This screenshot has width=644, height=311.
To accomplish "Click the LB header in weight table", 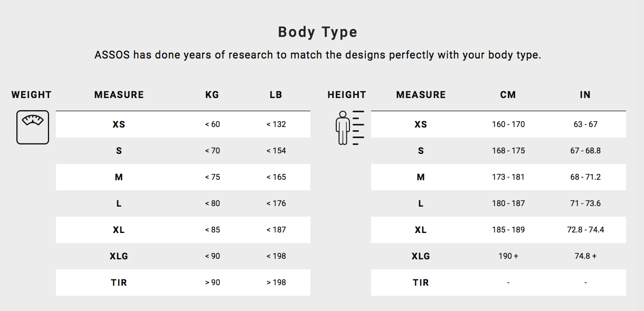I will click(276, 95).
